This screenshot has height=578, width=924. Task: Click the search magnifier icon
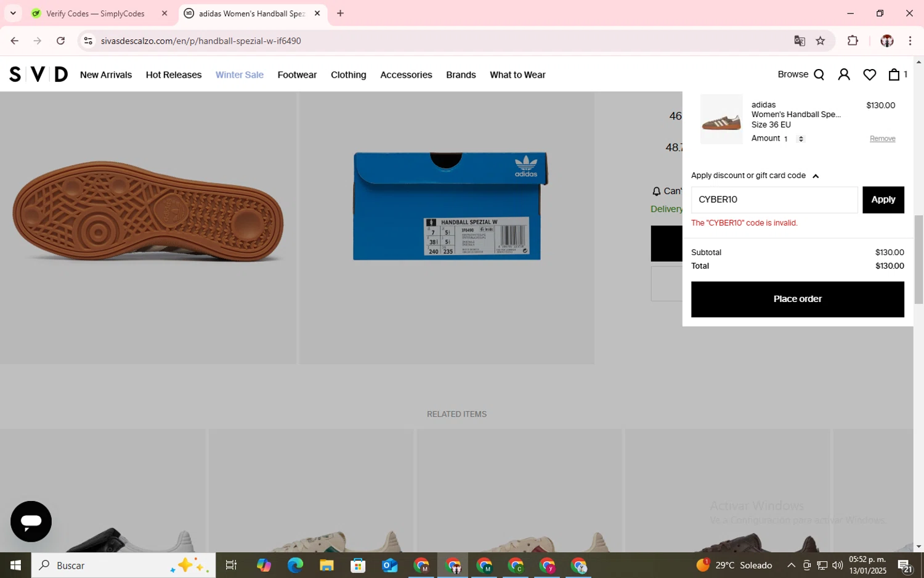coord(819,75)
